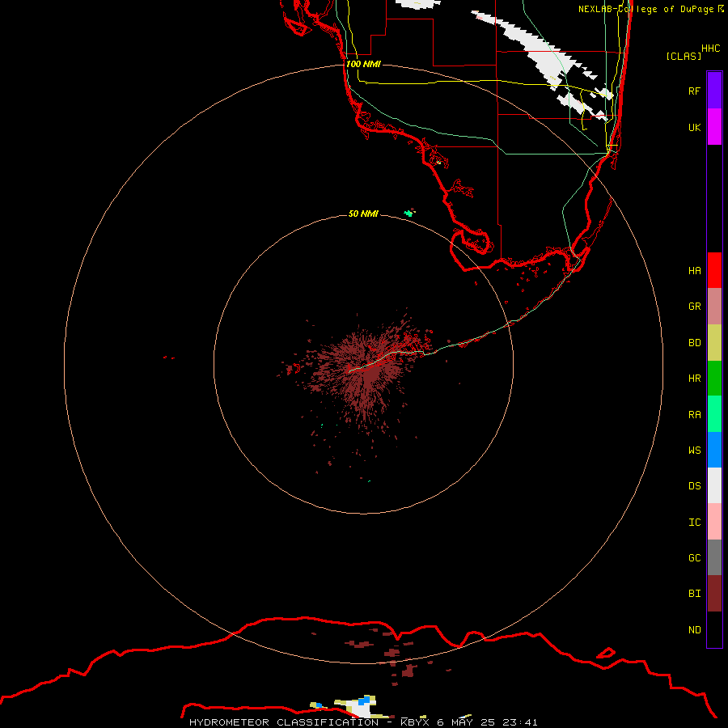Click the [CLAS] legend heading
The image size is (728, 728).
(x=684, y=56)
